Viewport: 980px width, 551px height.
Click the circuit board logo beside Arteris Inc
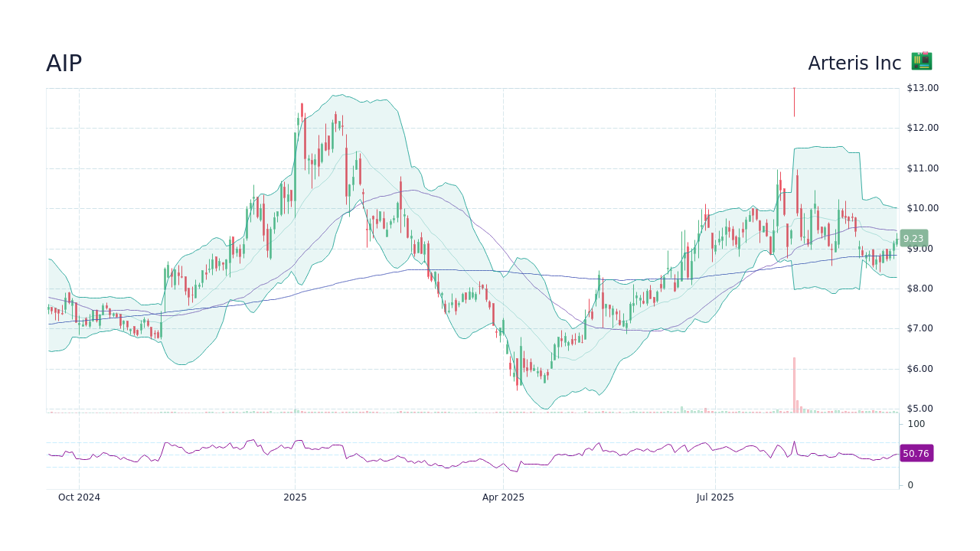[x=921, y=61]
